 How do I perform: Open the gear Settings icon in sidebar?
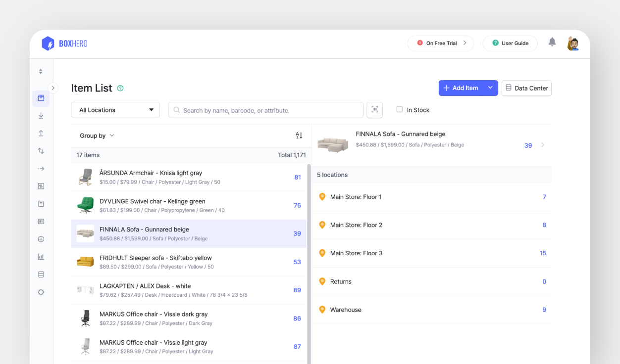click(x=41, y=292)
